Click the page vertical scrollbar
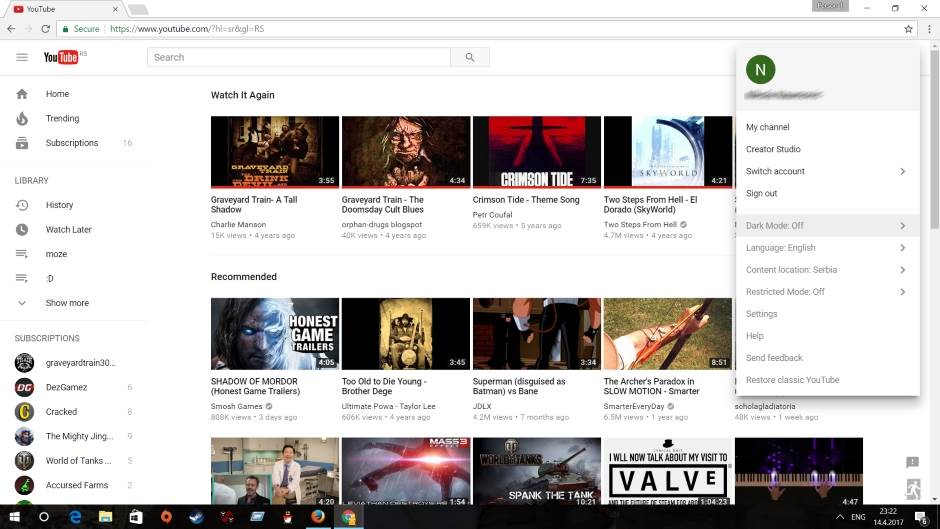The width and height of the screenshot is (940, 529). tap(935, 139)
